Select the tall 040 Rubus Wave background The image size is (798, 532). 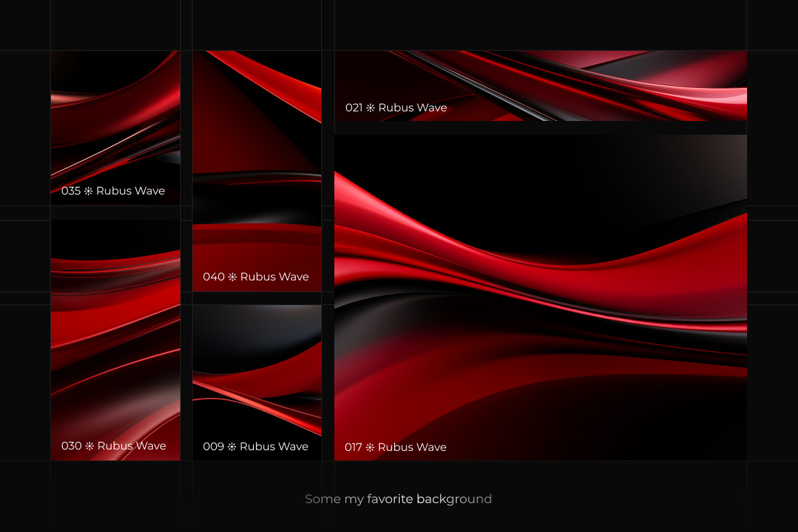[x=257, y=158]
